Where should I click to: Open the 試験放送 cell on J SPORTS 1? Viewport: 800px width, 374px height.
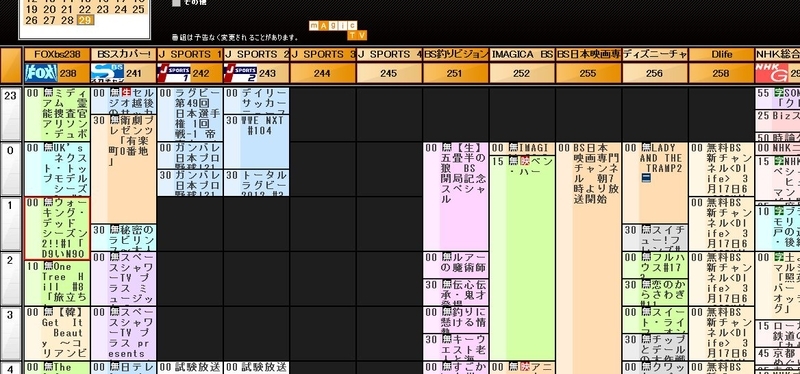coord(190,367)
